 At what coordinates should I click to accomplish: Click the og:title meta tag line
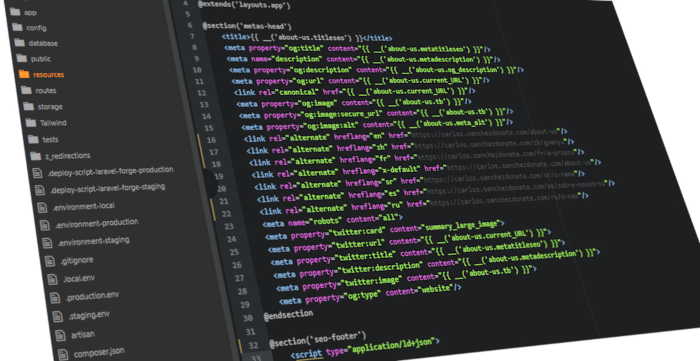click(x=357, y=48)
